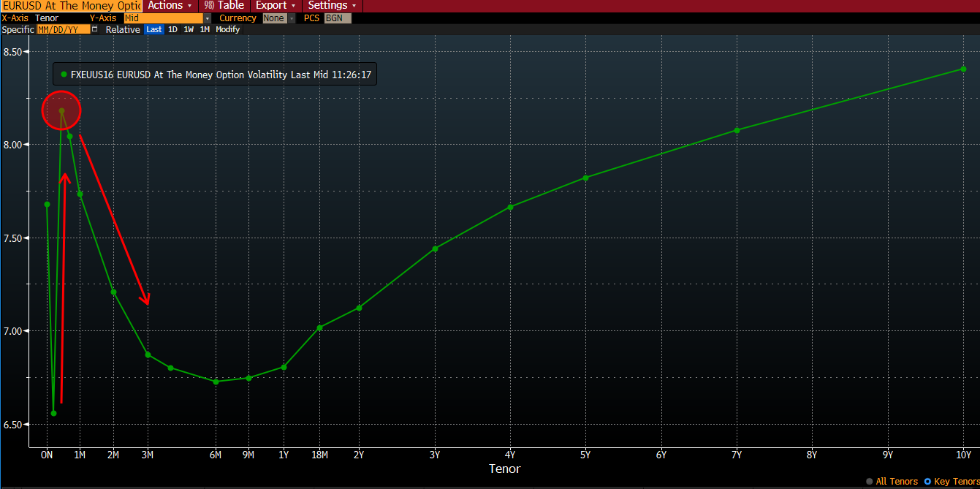Open the calendar picker beside the Specific date
980x489 pixels.
pos(94,29)
